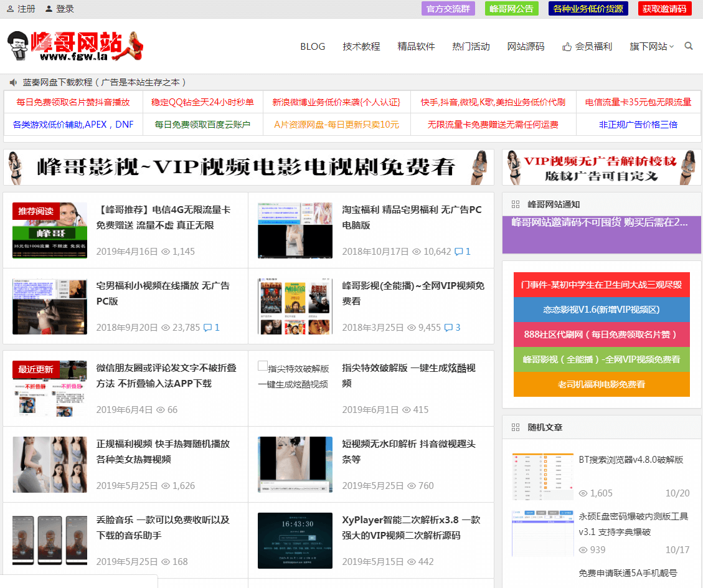Click the VIP视频无广告解析授权 sidebar banner
The image size is (703, 588).
click(x=601, y=167)
